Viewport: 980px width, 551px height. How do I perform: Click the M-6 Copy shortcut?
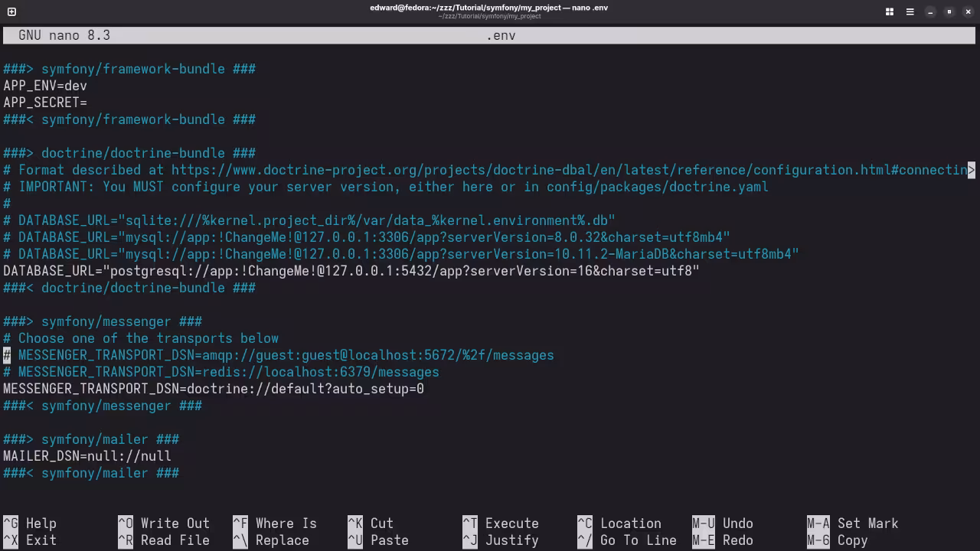(838, 540)
